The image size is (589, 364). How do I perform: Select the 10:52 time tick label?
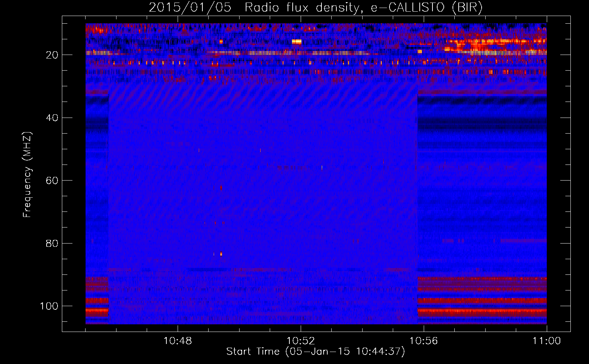point(301,341)
